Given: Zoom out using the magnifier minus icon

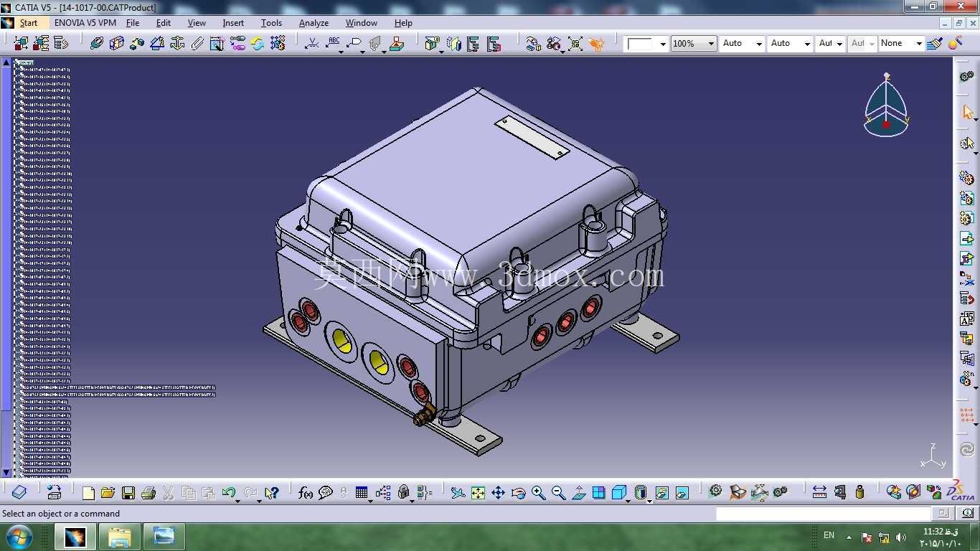Looking at the screenshot, I should coord(559,493).
